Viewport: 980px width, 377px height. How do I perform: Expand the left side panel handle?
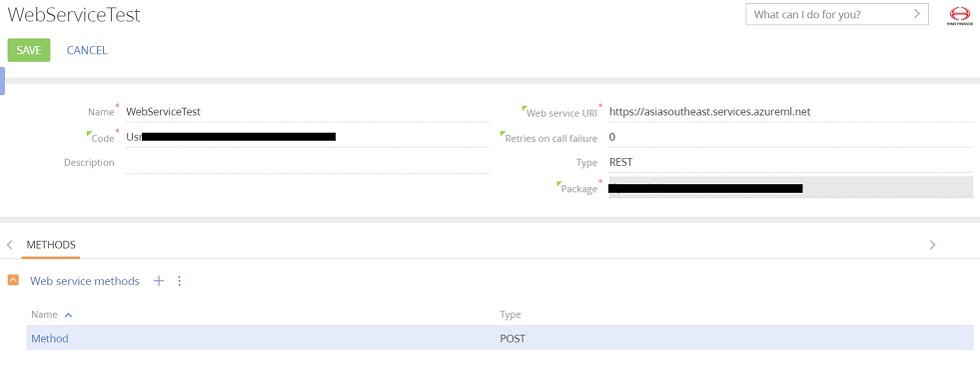pyautogui.click(x=3, y=81)
